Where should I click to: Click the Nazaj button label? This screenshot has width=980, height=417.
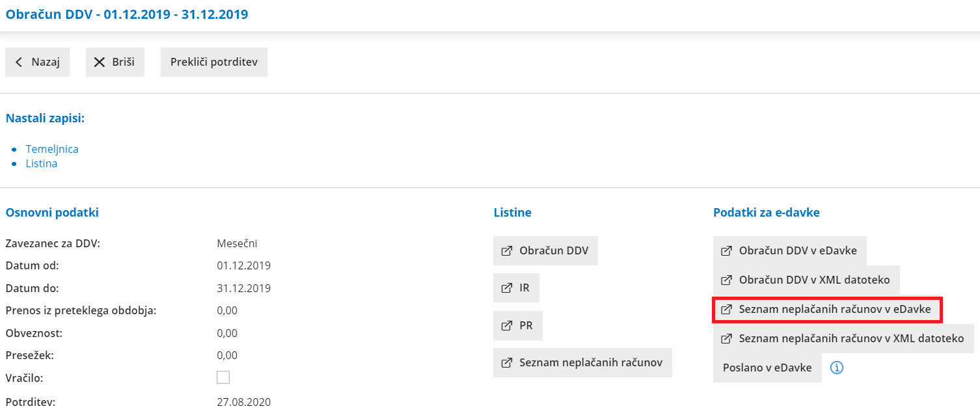point(46,62)
